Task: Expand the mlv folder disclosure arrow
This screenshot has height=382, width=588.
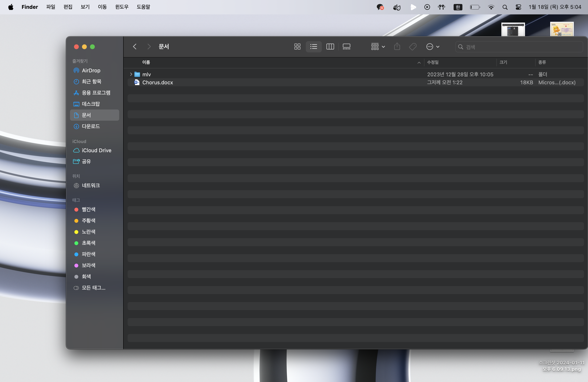Action: (x=131, y=74)
